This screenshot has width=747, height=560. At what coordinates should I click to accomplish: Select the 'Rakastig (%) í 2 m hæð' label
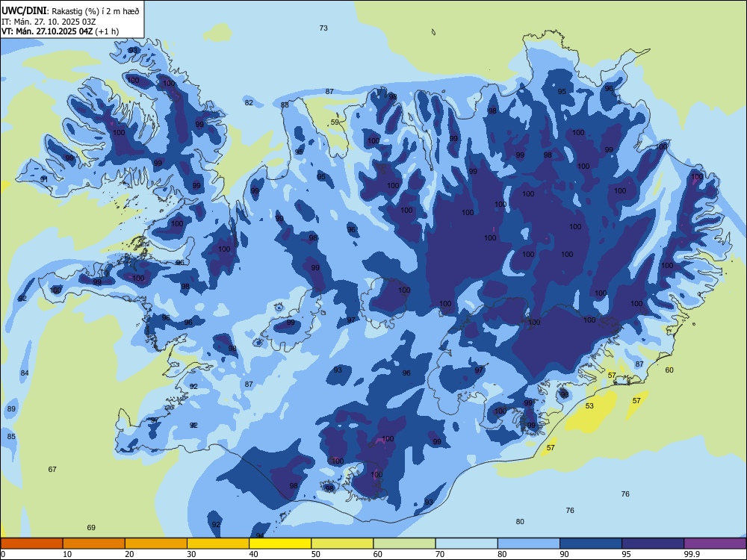pos(96,11)
